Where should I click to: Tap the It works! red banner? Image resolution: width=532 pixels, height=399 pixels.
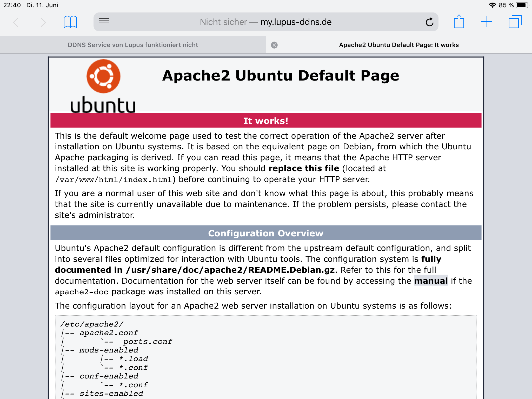click(265, 121)
